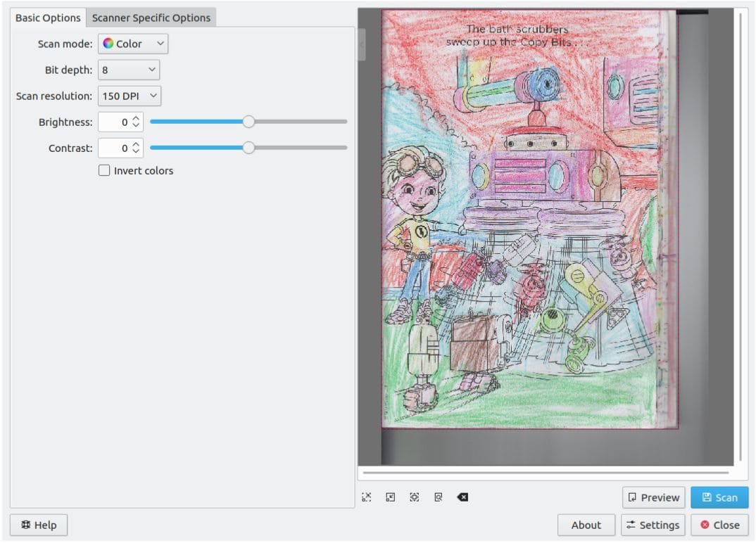
Task: Select the Basic Options tab
Action: click(x=47, y=18)
